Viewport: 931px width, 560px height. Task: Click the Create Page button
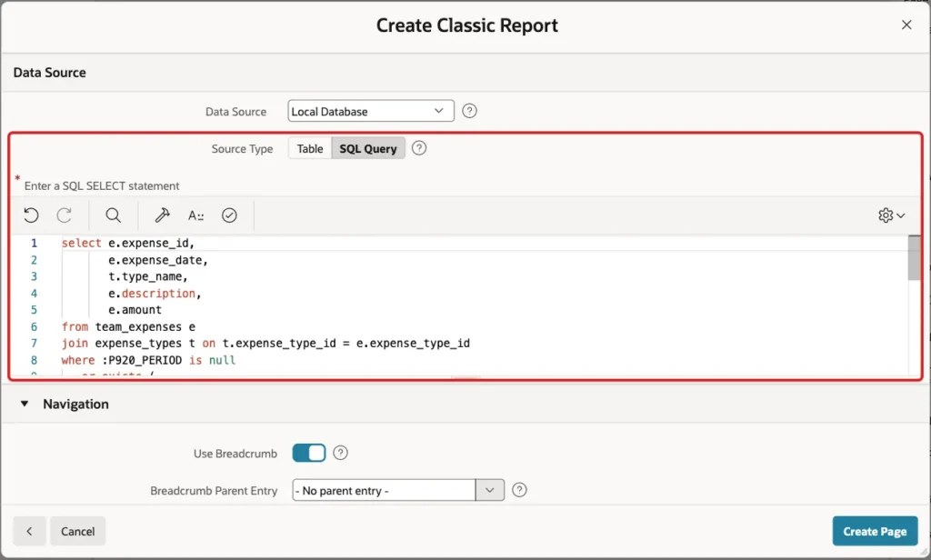(x=875, y=531)
